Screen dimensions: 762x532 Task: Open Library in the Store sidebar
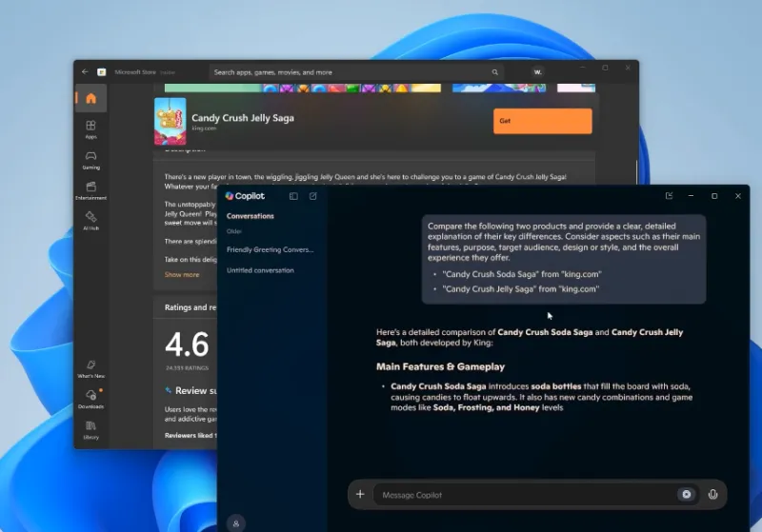(x=90, y=430)
